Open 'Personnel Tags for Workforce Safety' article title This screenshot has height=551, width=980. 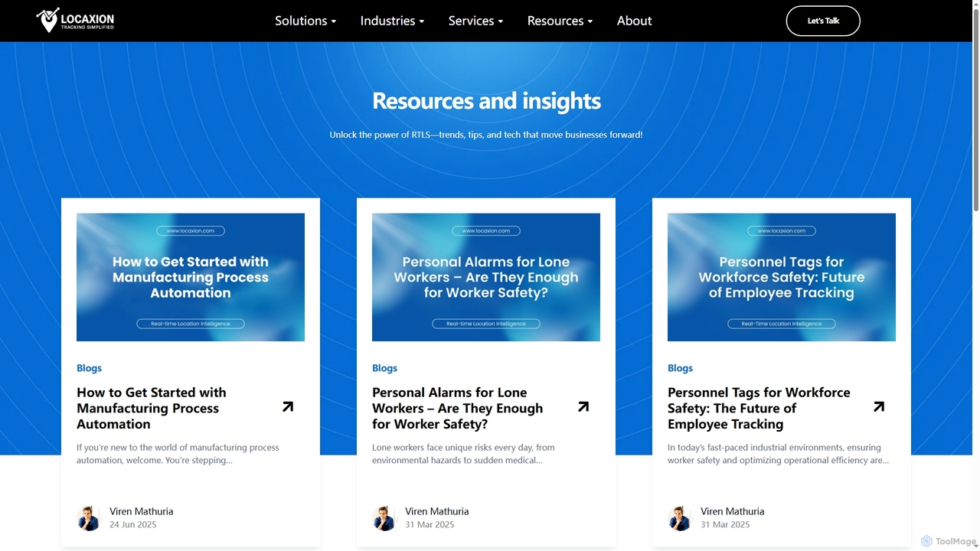tap(759, 408)
